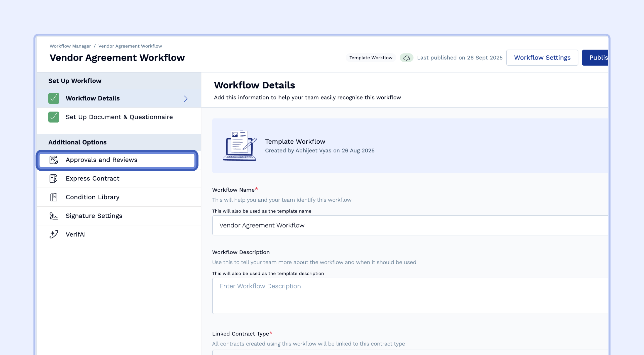Screen dimensions: 644x355
Task: Click the Express Contract icon
Action: pyautogui.click(x=53, y=178)
